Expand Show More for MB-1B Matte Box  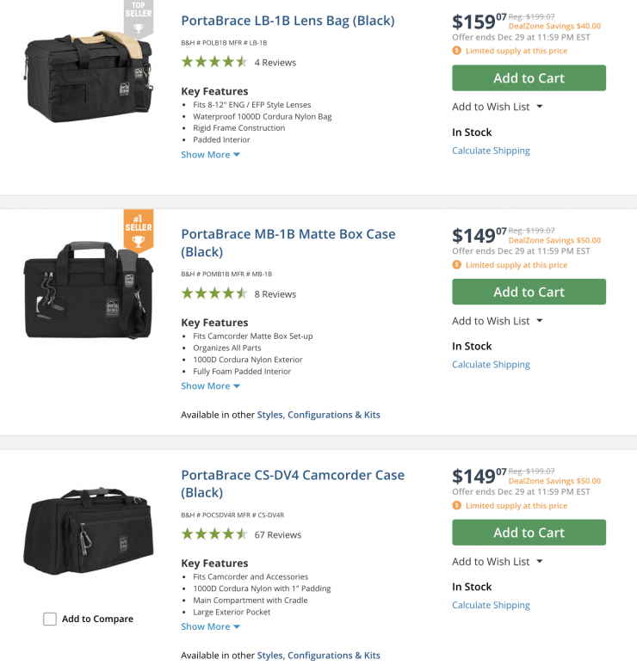click(210, 386)
